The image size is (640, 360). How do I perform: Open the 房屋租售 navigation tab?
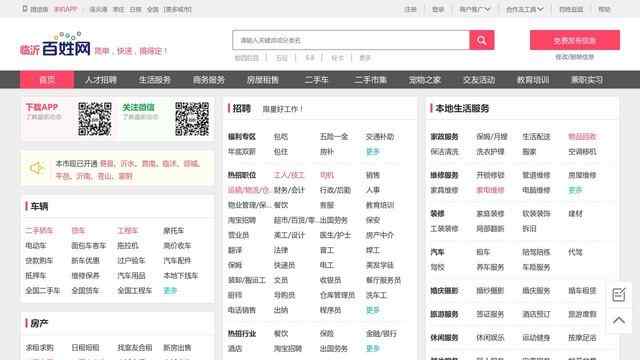(262, 80)
